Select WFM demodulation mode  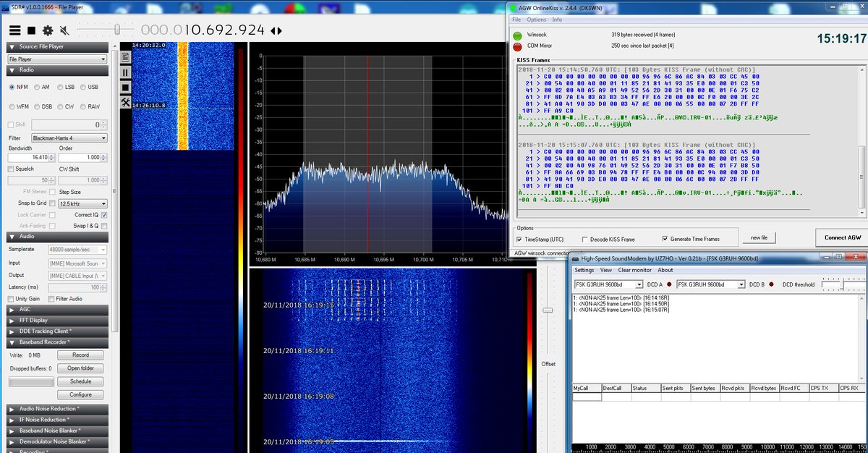point(18,106)
